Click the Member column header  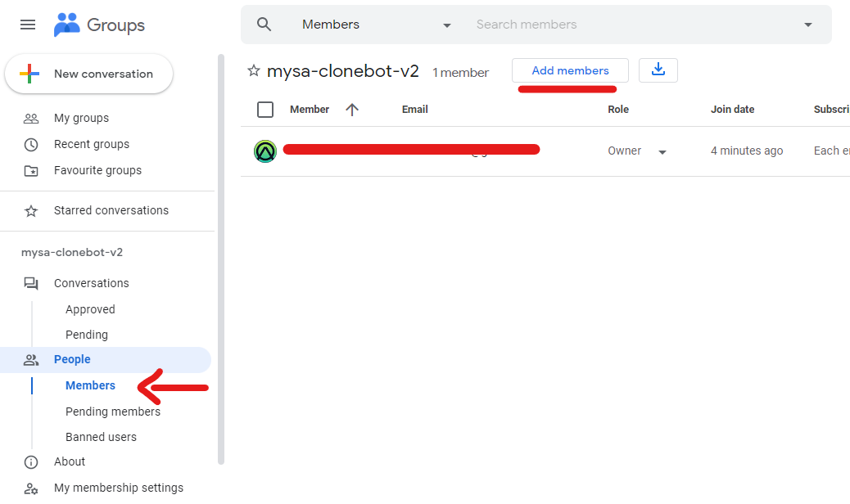tap(310, 110)
